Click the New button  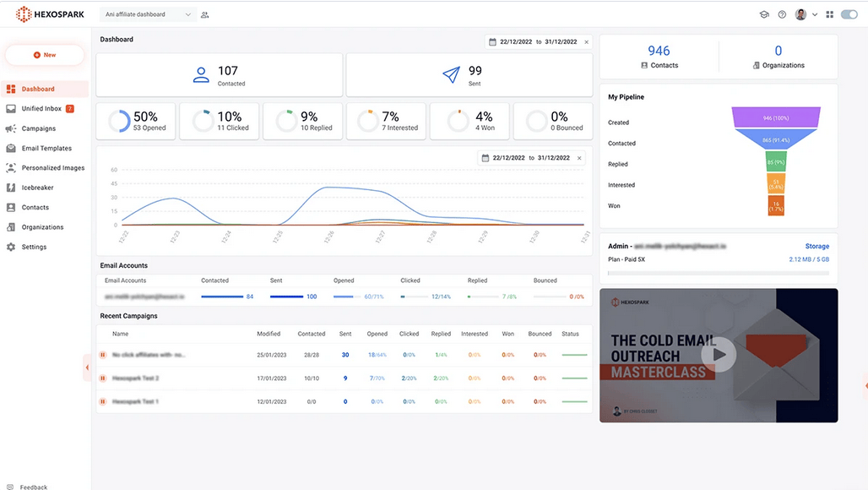(45, 54)
